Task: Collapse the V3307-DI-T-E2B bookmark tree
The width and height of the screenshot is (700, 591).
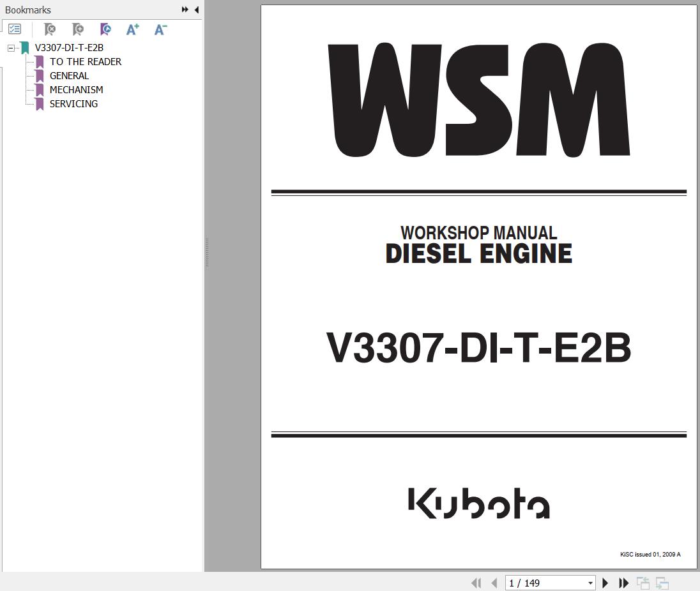Action: click(x=11, y=48)
